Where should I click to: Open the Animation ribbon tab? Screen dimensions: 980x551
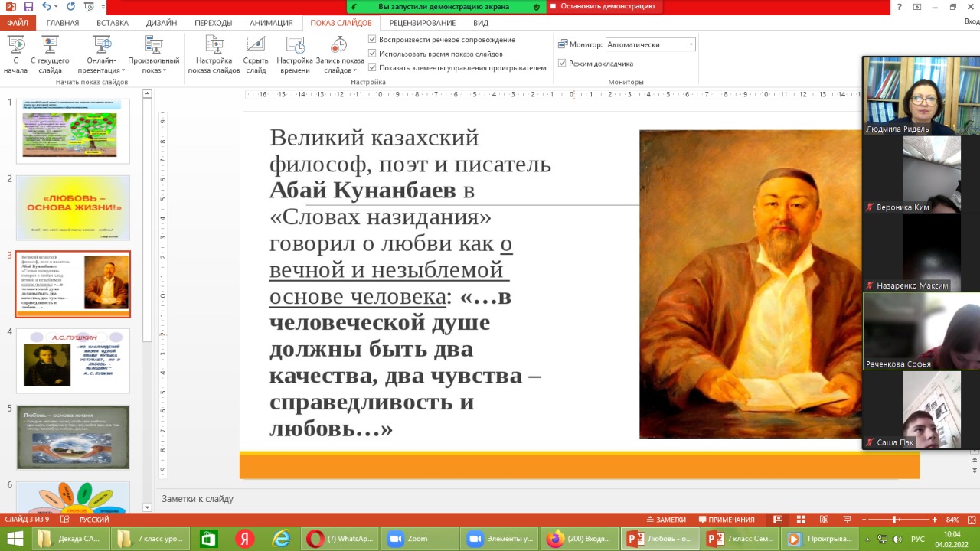(x=271, y=23)
